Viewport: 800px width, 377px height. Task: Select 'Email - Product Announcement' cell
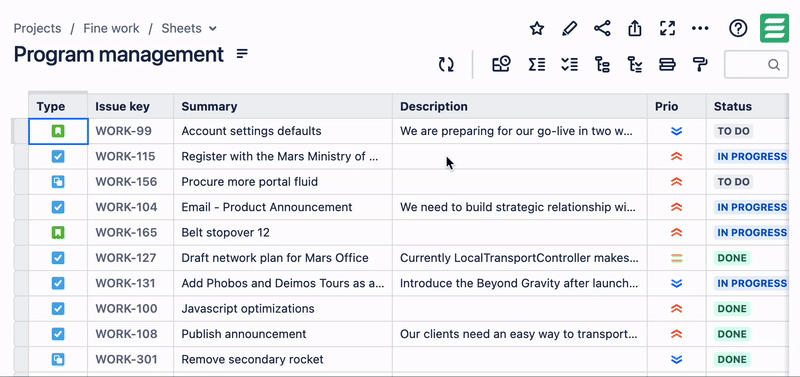click(x=283, y=207)
